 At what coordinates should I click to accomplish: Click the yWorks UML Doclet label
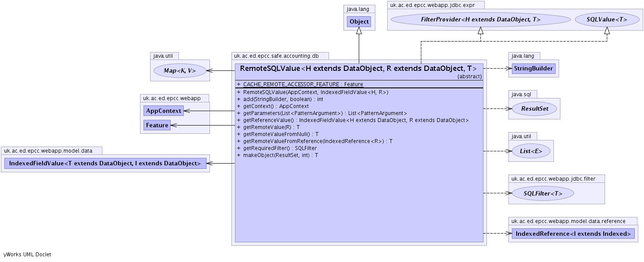click(x=27, y=255)
